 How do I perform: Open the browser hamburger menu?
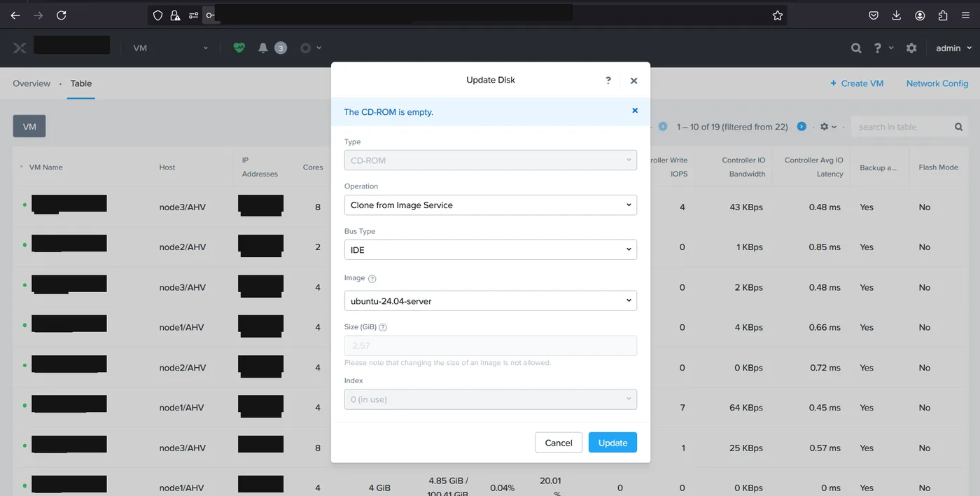click(965, 15)
